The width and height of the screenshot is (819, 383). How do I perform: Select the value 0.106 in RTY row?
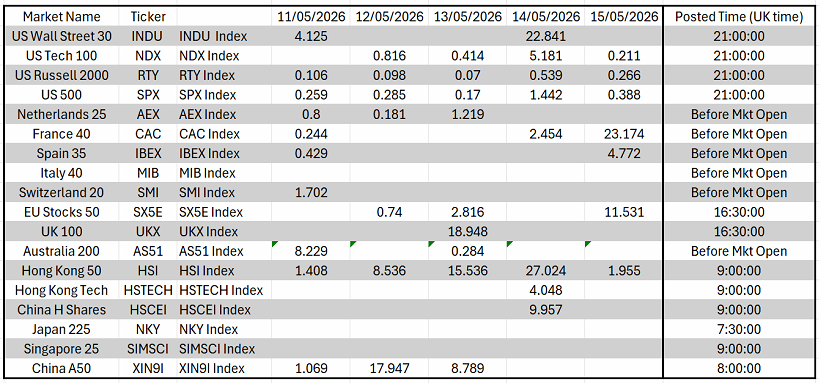(x=311, y=75)
